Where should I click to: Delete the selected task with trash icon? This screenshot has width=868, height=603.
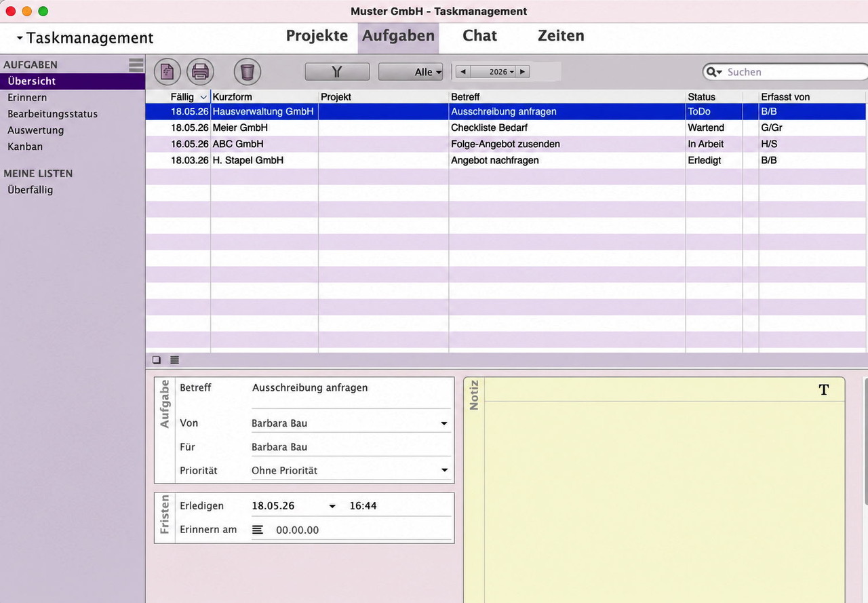click(248, 71)
